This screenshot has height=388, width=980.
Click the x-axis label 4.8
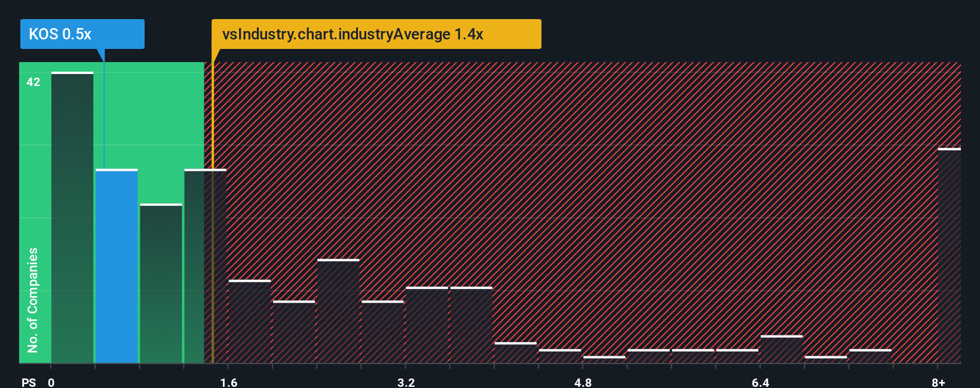pyautogui.click(x=583, y=382)
